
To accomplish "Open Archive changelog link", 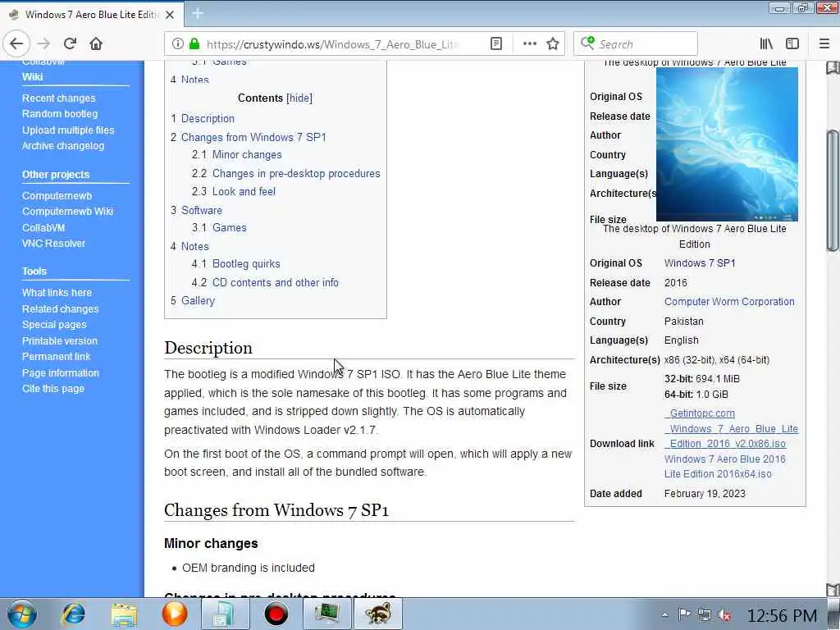I will (63, 146).
